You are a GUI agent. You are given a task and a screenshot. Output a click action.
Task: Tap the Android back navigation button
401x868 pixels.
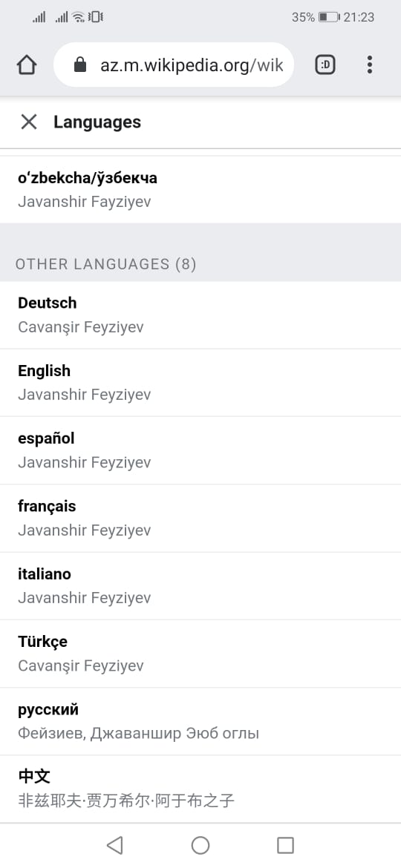click(114, 845)
